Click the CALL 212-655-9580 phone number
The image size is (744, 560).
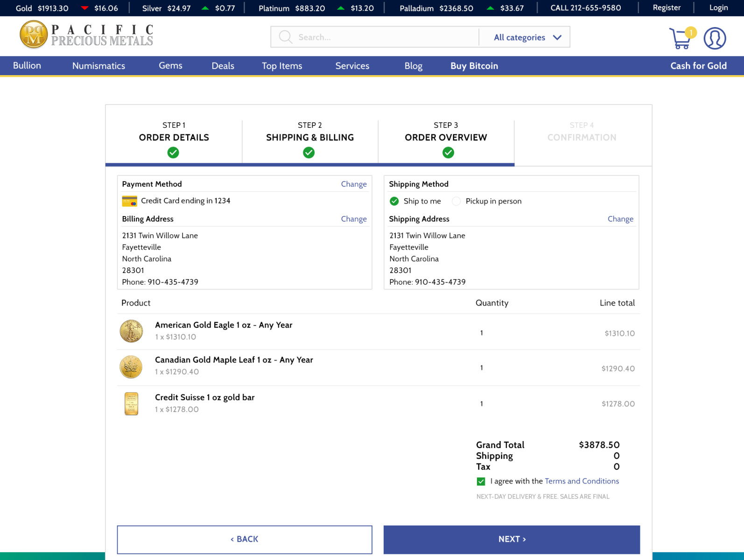coord(585,8)
